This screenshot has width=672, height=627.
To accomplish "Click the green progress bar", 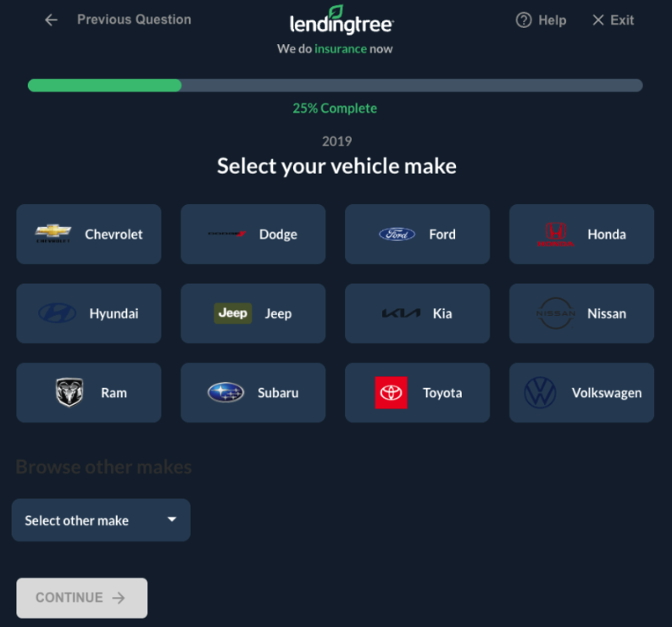I will pos(104,86).
